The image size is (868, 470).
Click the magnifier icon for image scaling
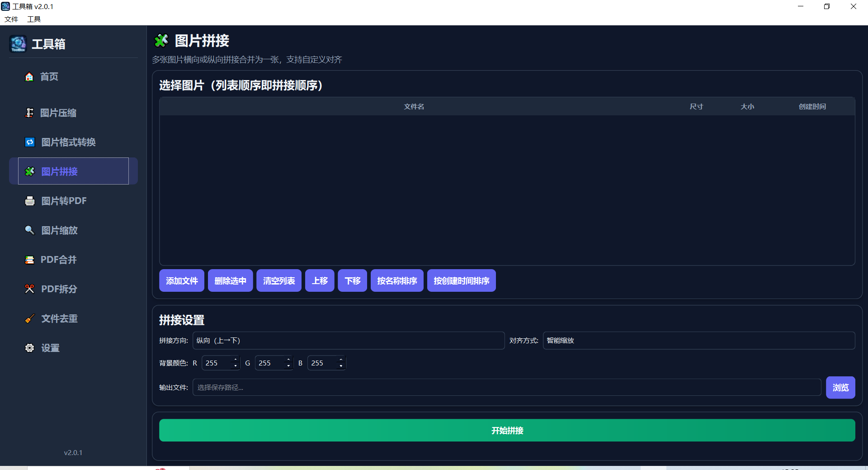29,230
